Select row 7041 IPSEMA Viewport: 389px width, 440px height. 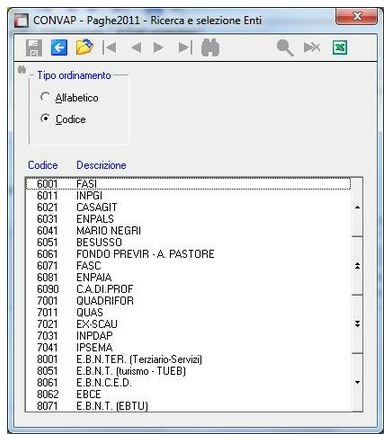click(188, 347)
